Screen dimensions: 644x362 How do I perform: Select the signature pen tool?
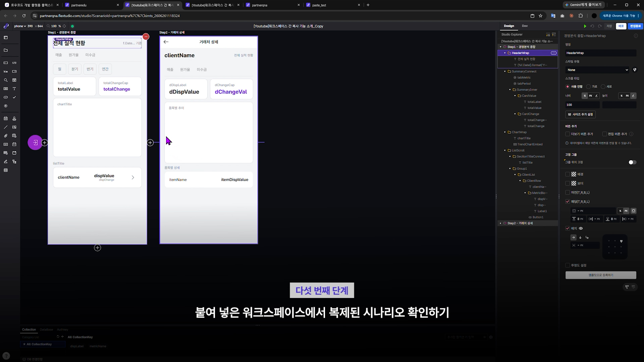(x=6, y=162)
